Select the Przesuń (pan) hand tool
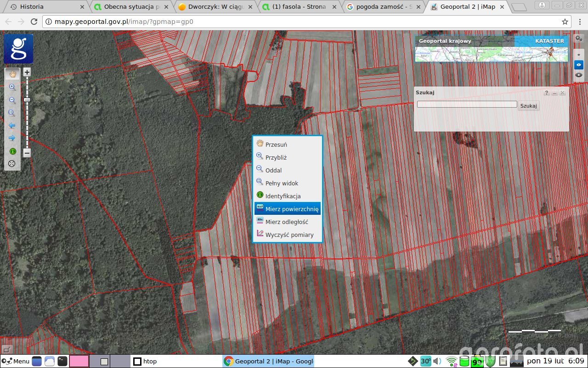 click(12, 74)
